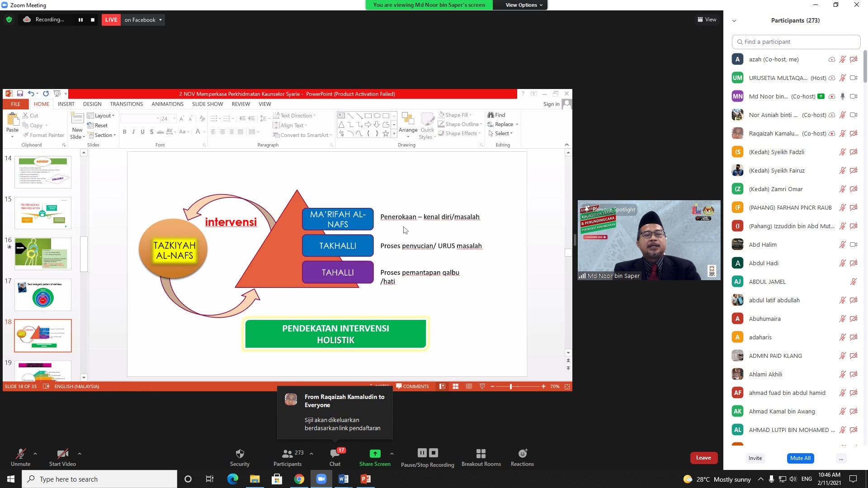Viewport: 868px width, 488px height.
Task: Drag the zoom level slider at bottom
Action: click(511, 386)
